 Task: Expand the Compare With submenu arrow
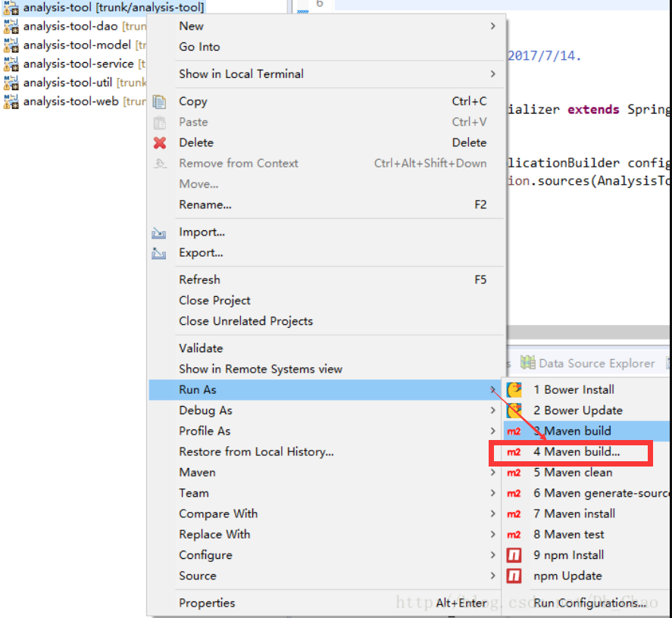pos(493,513)
